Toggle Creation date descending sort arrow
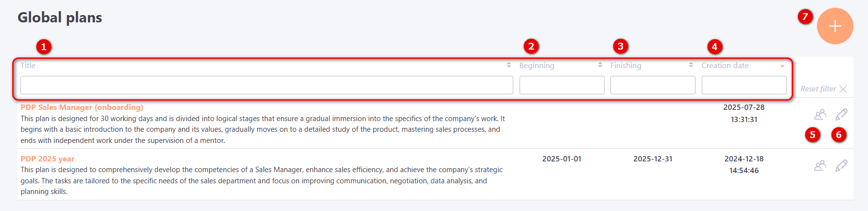Image resolution: width=868 pixels, height=211 pixels. (x=782, y=66)
